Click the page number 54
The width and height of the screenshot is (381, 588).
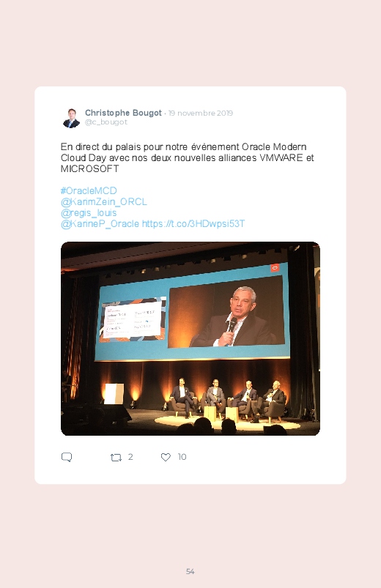[x=190, y=571]
